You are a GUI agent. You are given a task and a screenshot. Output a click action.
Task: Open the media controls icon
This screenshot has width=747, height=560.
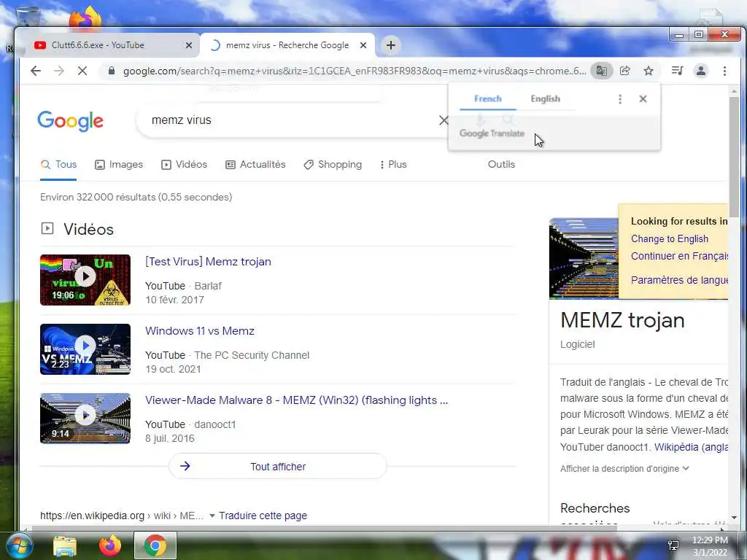677,71
